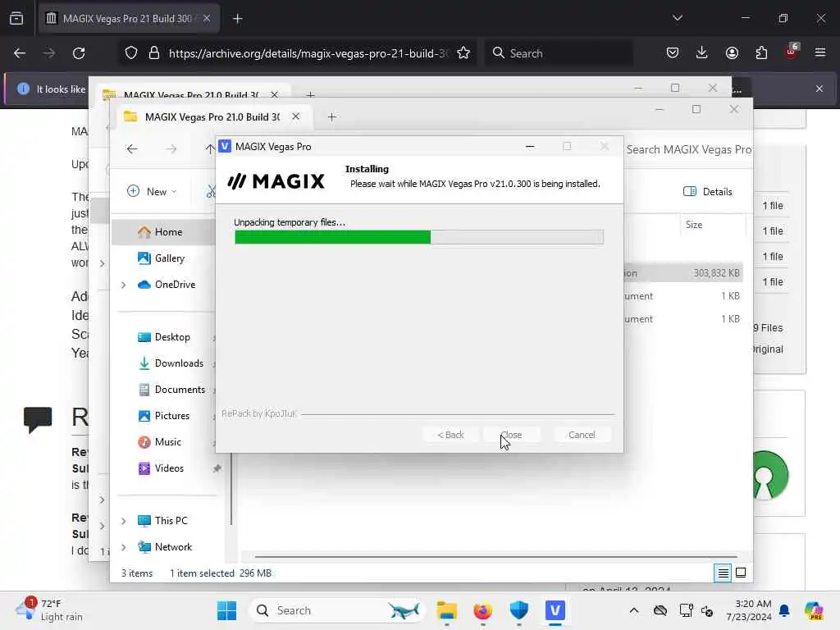Show hidden tray icons chevron
This screenshot has width=840, height=630.
pyautogui.click(x=634, y=610)
